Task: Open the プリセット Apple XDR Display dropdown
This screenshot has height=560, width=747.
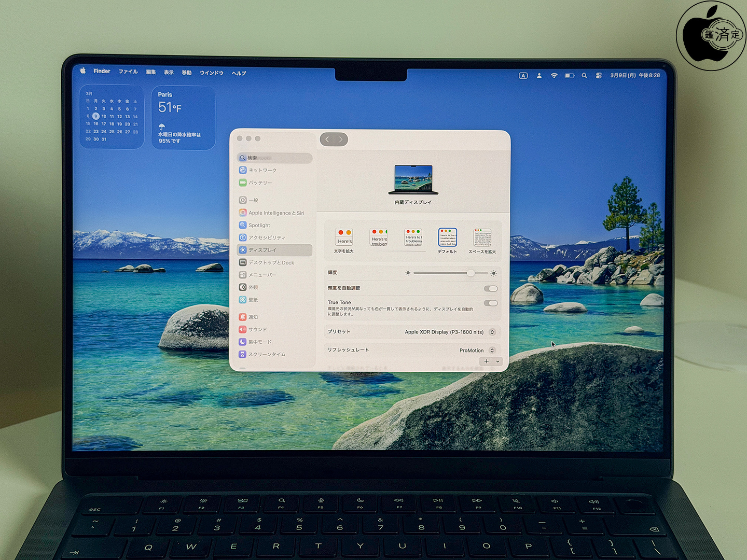Action: tap(492, 332)
